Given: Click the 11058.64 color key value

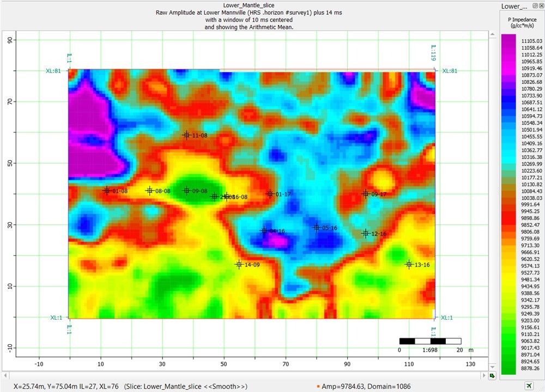Looking at the screenshot, I should pyautogui.click(x=531, y=48).
